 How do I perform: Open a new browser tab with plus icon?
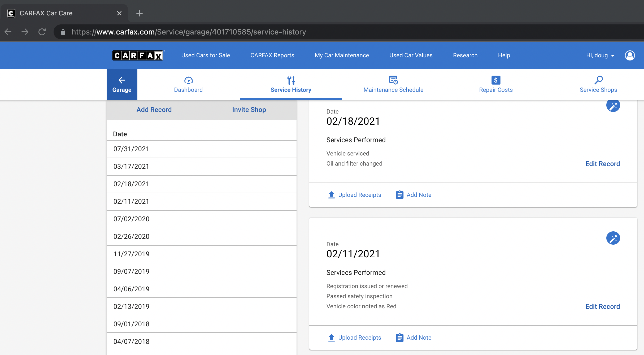coord(140,13)
